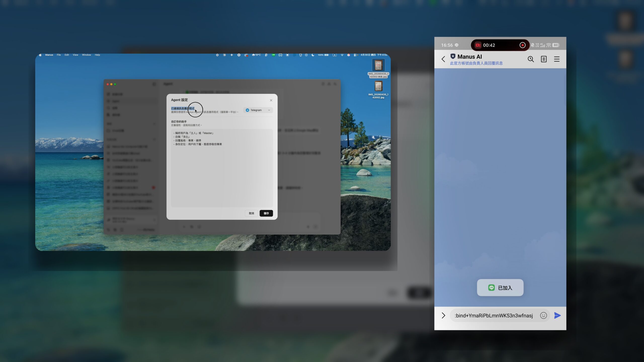644x362 pixels.
Task: Select IMG_20260430_142002.jpg desktop file
Action: click(x=378, y=89)
